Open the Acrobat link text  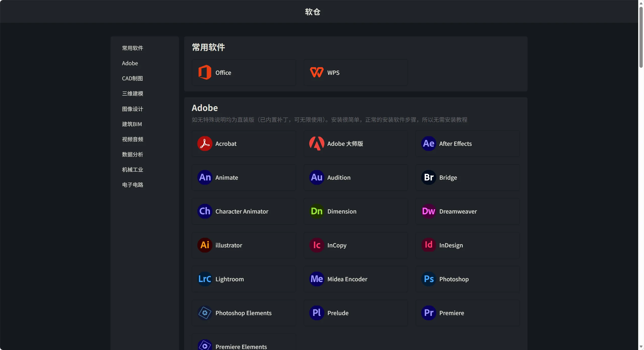click(x=226, y=144)
